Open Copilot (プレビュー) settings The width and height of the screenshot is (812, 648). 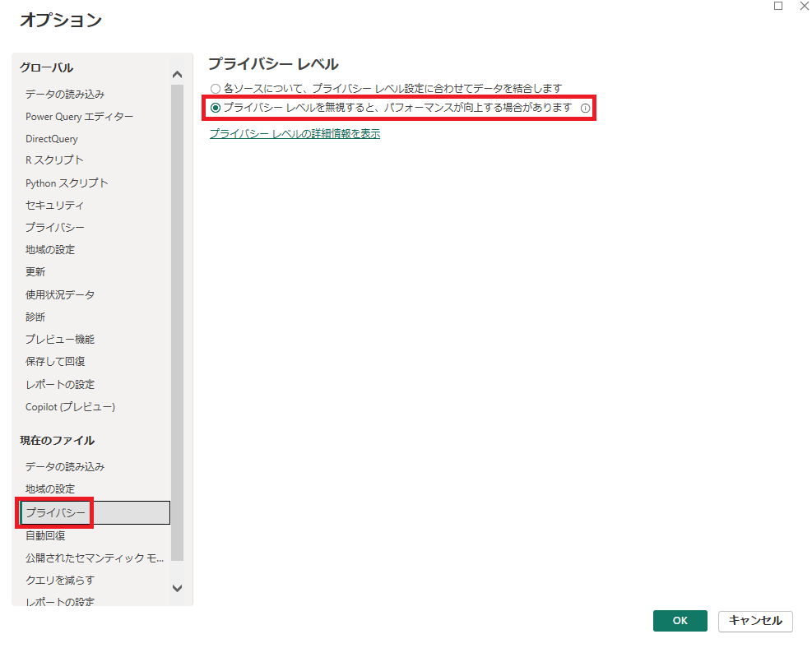[71, 407]
